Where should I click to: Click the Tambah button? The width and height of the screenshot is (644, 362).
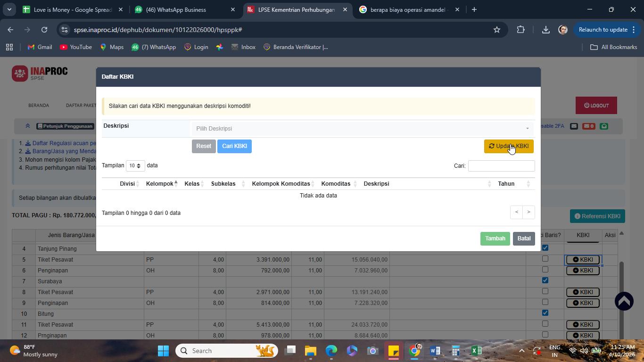click(x=495, y=239)
